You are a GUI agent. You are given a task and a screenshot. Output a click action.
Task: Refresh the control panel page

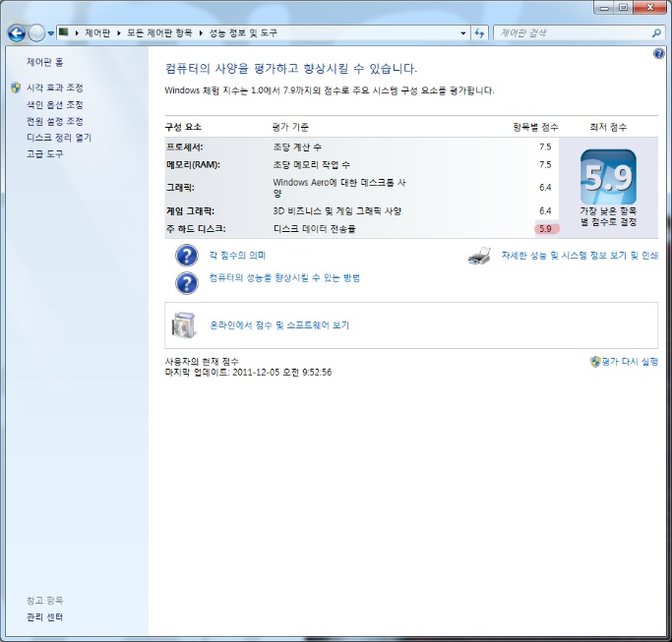click(x=479, y=33)
